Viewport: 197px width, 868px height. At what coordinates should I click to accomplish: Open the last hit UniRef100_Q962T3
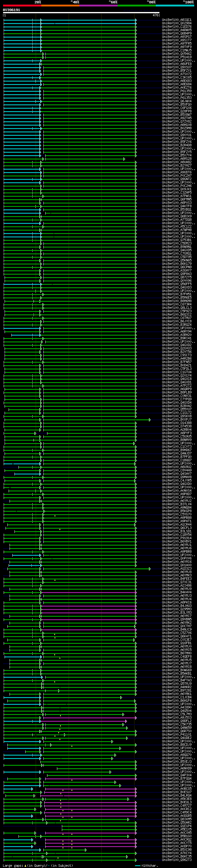pyautogui.click(x=176, y=860)
